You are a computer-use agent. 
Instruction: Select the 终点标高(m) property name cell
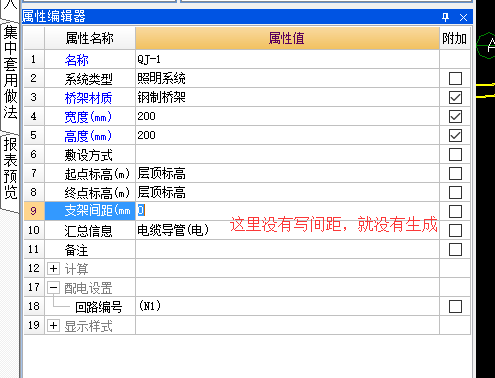point(90,193)
